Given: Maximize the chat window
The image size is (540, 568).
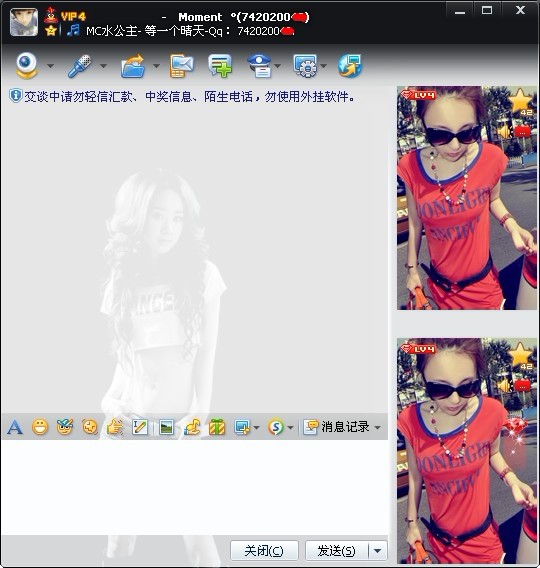Looking at the screenshot, I should (x=487, y=10).
